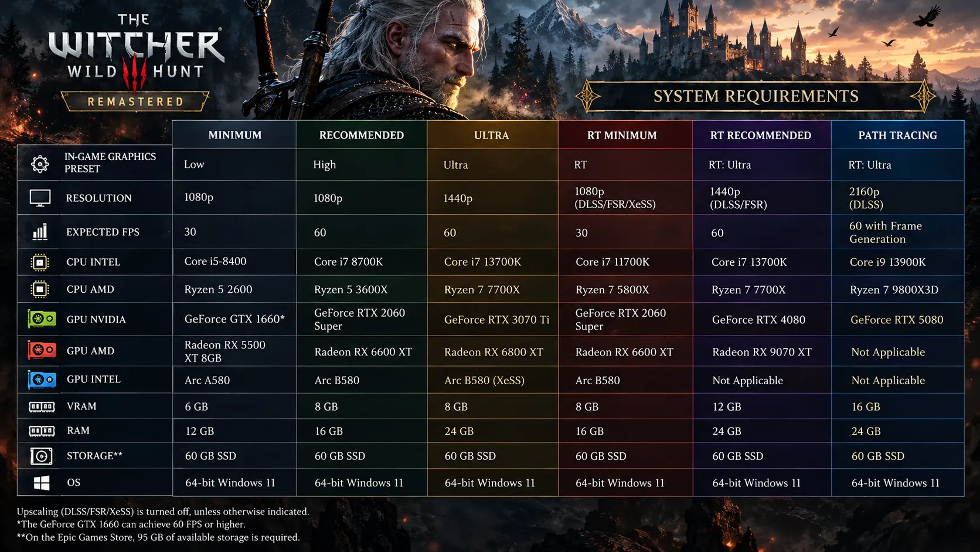
Task: Click the Radeon RX 6800 XT cell
Action: 494,352
